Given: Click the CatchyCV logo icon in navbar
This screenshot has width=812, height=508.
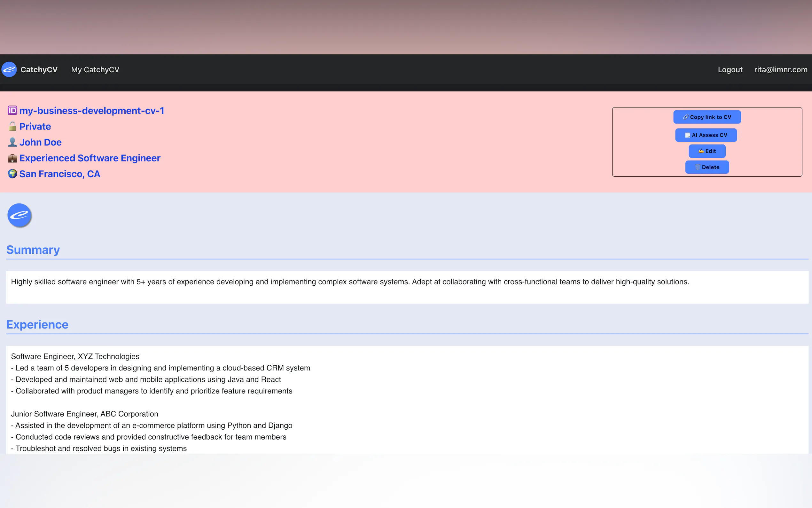Looking at the screenshot, I should tap(9, 69).
